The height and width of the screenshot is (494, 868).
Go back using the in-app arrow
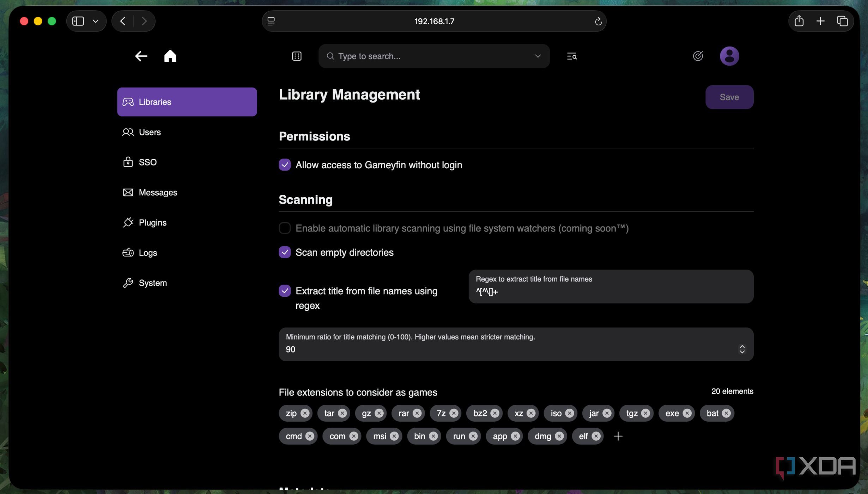141,56
